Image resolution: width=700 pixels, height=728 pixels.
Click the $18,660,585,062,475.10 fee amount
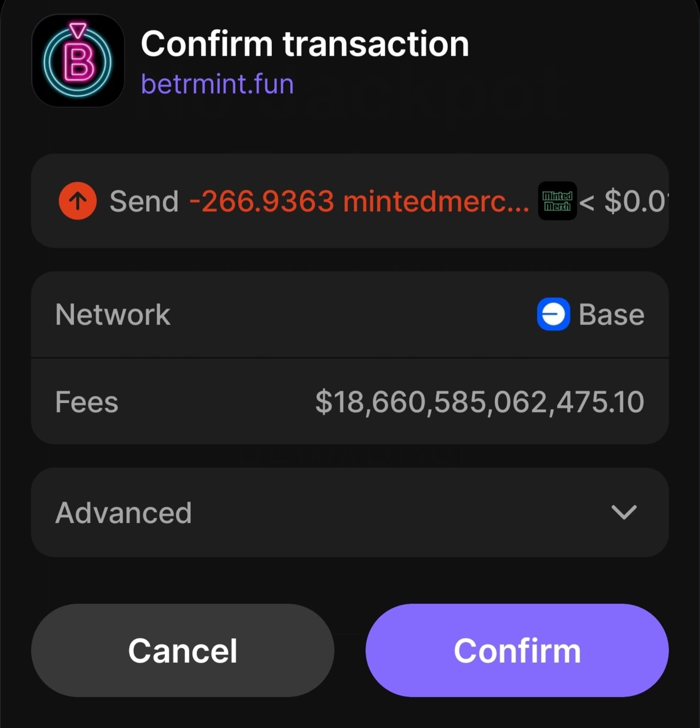coord(479,401)
